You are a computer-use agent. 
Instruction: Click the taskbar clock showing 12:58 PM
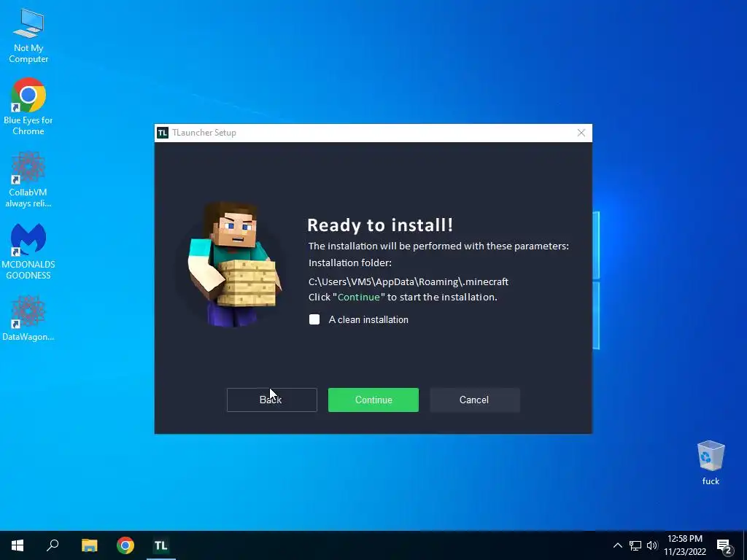(x=684, y=545)
